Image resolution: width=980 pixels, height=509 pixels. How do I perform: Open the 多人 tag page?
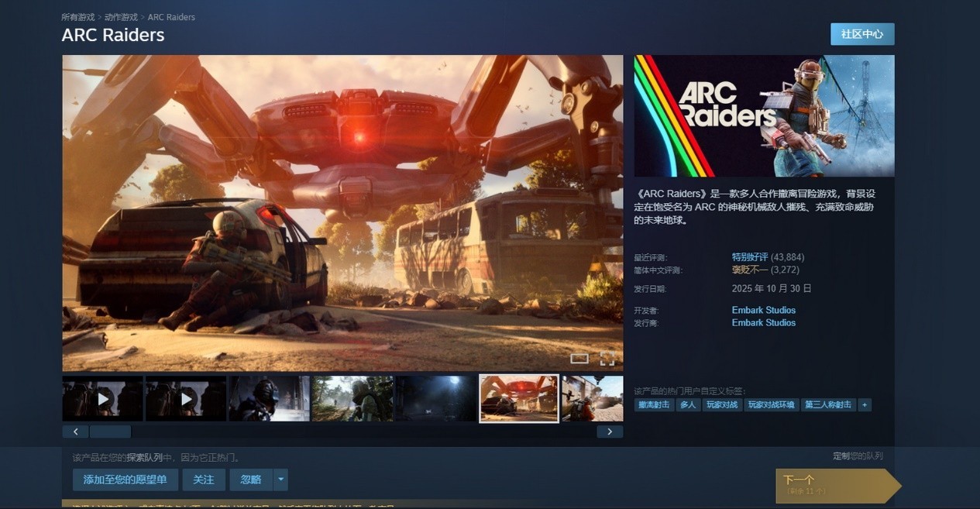[689, 404]
